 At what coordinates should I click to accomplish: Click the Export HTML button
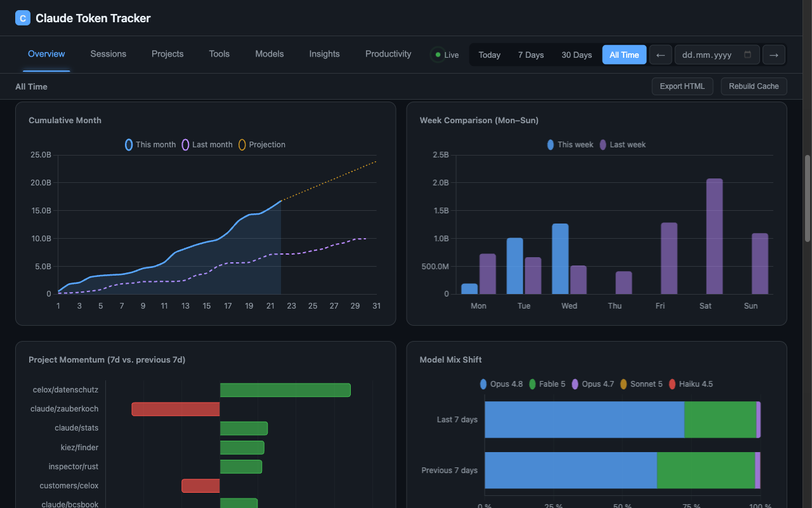click(683, 86)
